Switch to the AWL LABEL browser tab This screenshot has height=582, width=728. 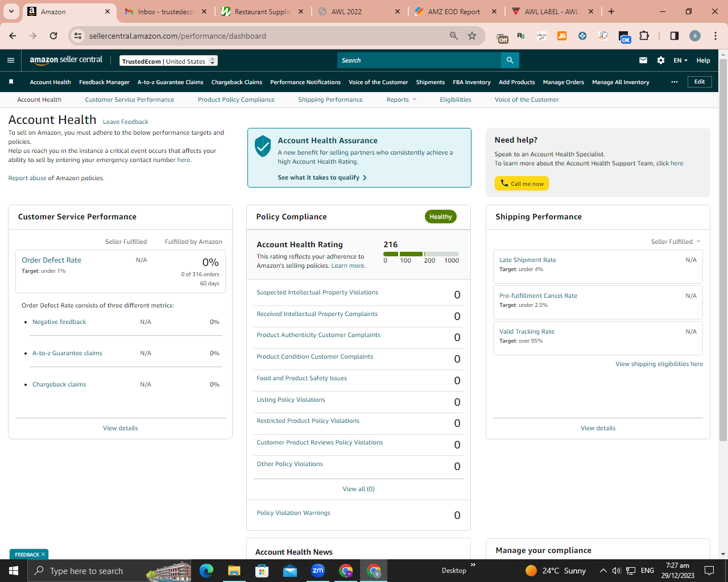coord(552,11)
